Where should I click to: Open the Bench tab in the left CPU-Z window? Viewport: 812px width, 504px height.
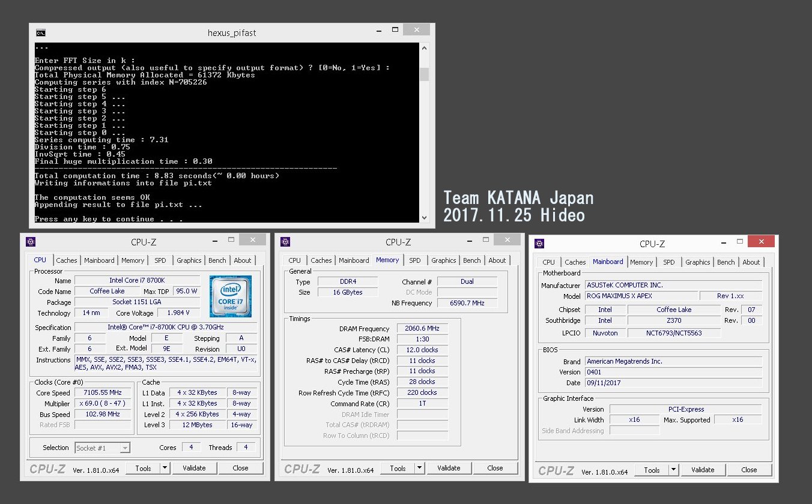click(217, 260)
